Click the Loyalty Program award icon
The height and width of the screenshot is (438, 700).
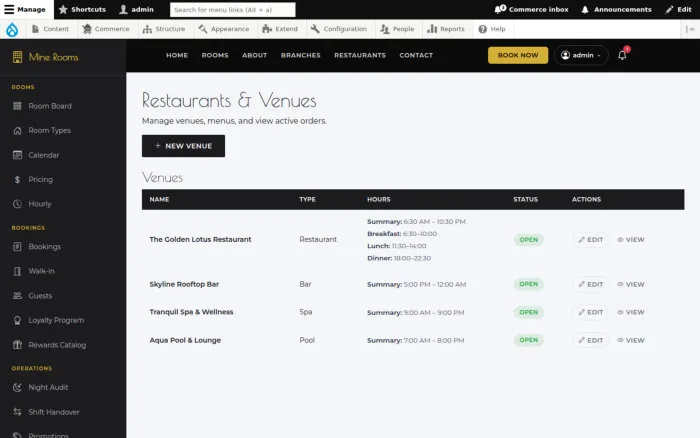click(17, 320)
